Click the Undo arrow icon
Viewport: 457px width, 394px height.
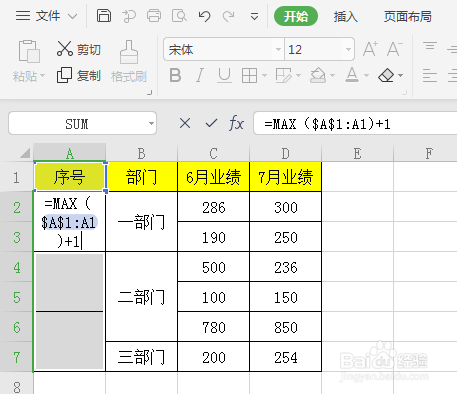(204, 16)
